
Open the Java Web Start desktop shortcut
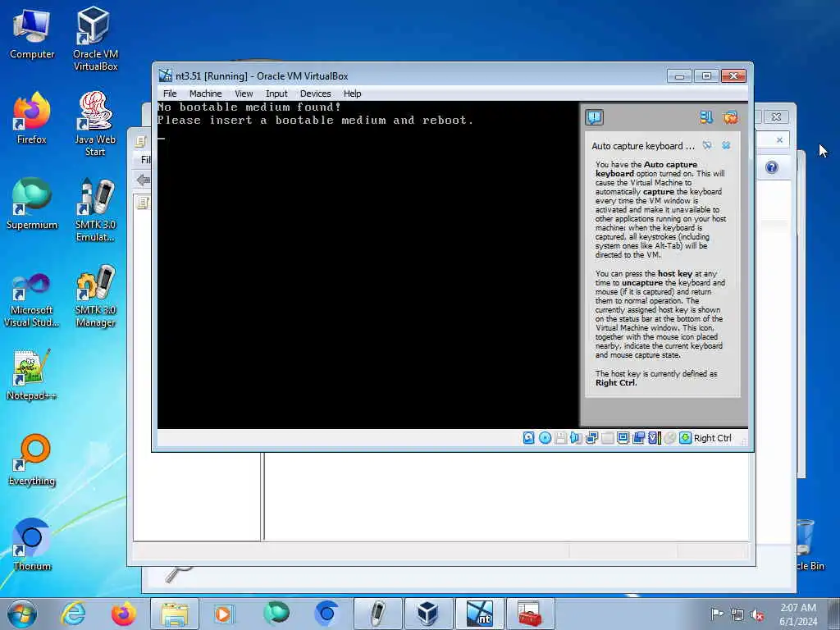click(95, 124)
